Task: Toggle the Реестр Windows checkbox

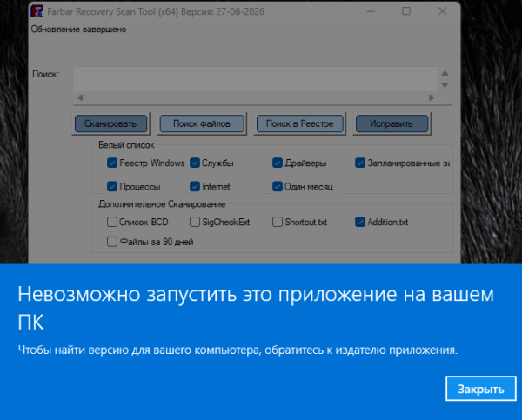Action: pyautogui.click(x=112, y=163)
